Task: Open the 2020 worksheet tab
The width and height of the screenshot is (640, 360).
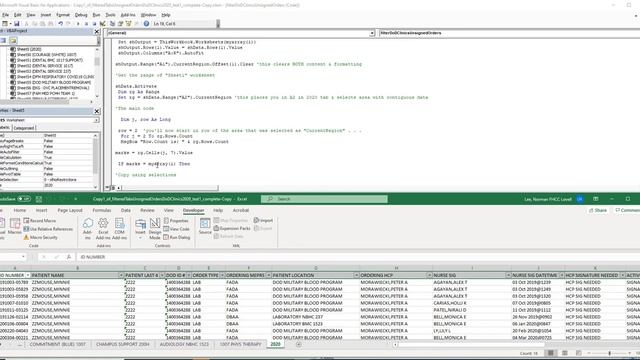Action: point(276,344)
